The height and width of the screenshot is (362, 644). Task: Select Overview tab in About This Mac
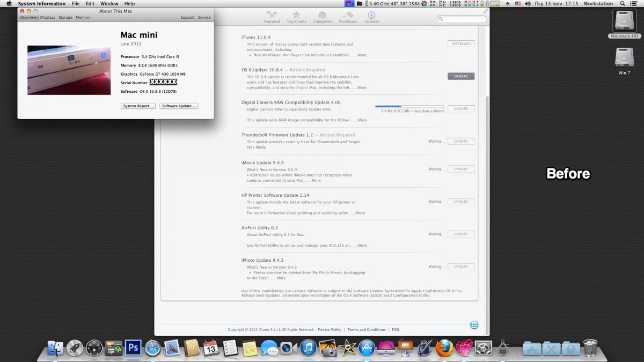(28, 17)
